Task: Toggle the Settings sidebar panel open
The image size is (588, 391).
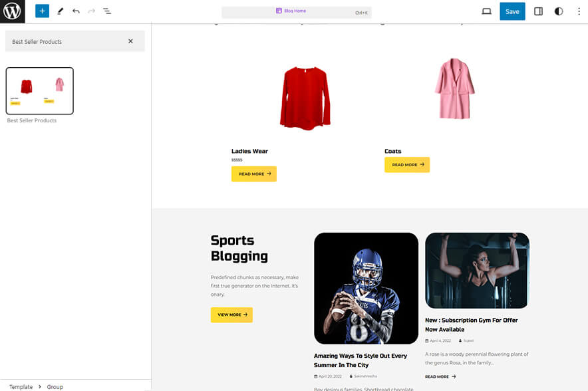Action: tap(538, 11)
